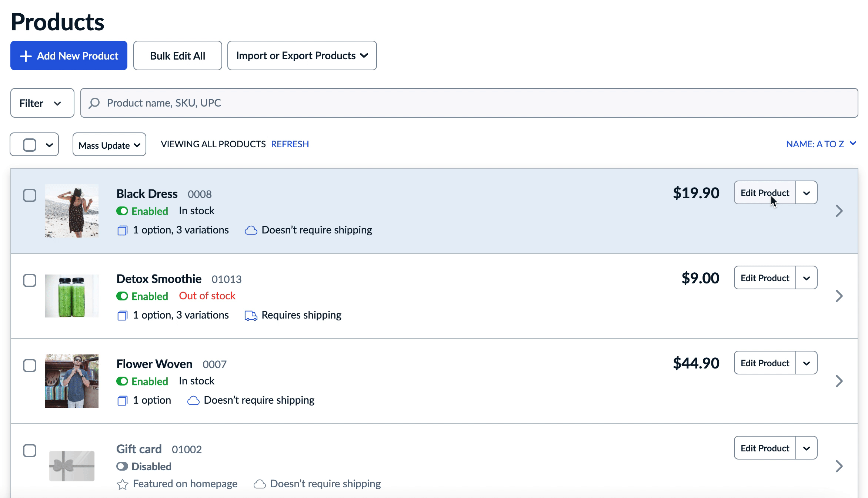The height and width of the screenshot is (498, 868).
Task: Click the REFRESH link
Action: click(x=290, y=144)
